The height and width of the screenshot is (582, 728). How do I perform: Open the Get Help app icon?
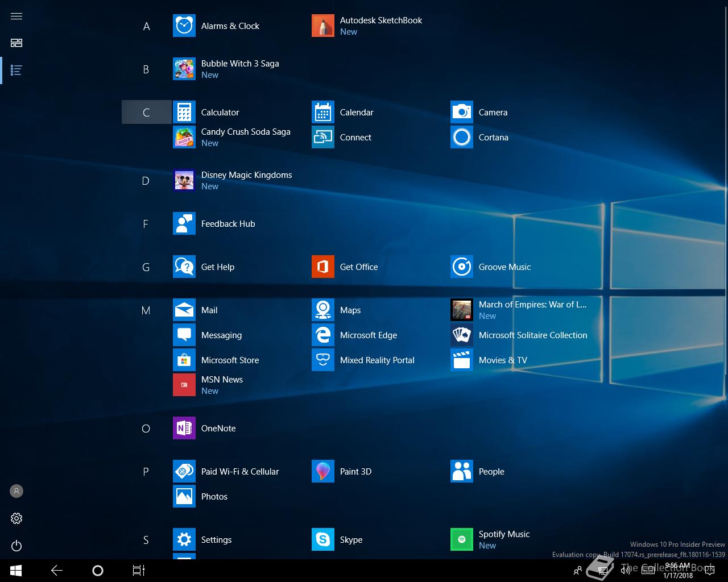coord(184,267)
